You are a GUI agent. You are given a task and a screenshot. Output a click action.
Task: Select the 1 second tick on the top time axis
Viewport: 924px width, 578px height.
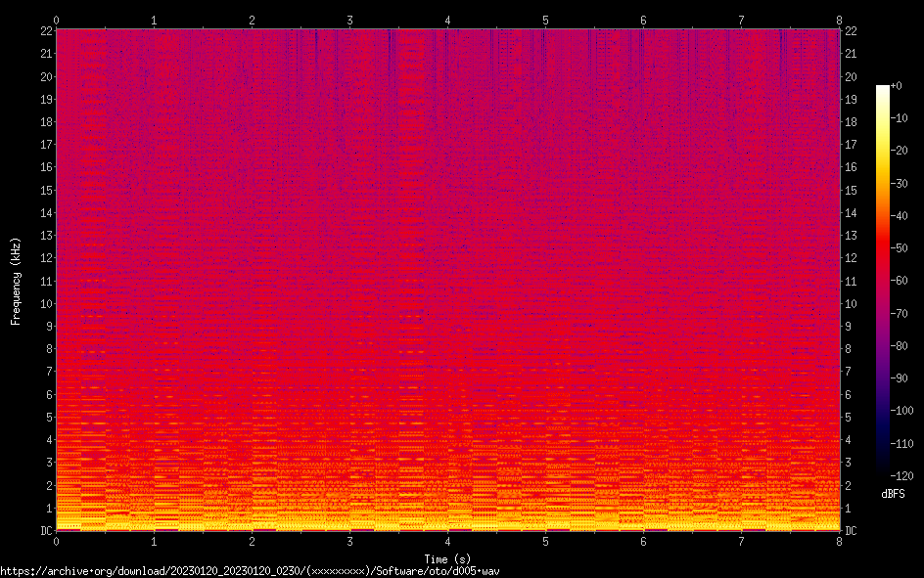(x=154, y=19)
